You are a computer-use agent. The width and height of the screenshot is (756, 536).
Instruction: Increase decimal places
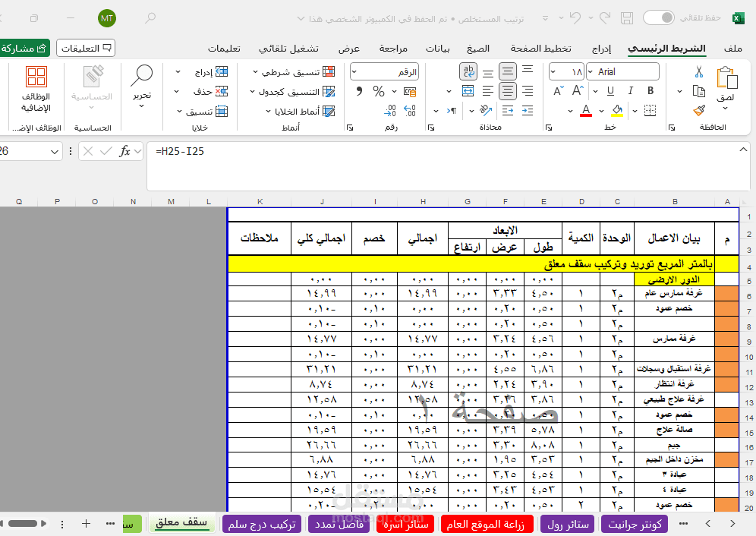410,111
